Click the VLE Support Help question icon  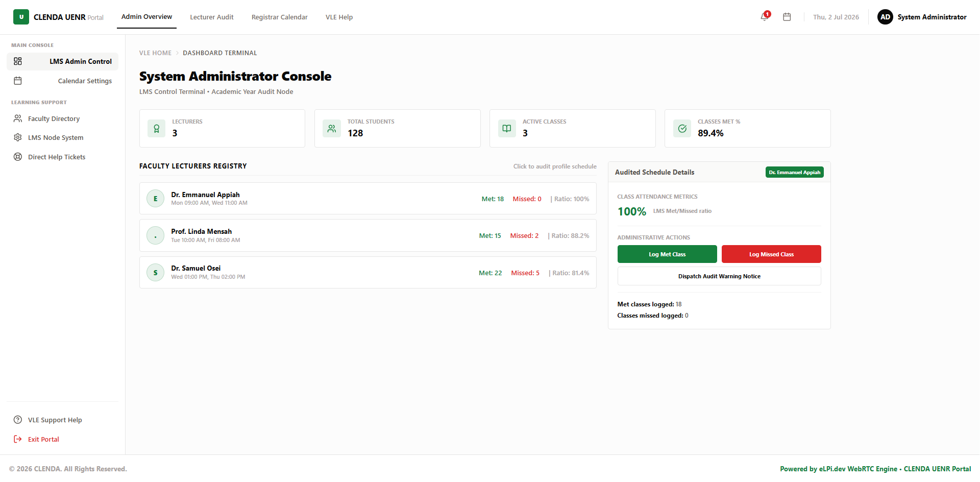click(18, 420)
